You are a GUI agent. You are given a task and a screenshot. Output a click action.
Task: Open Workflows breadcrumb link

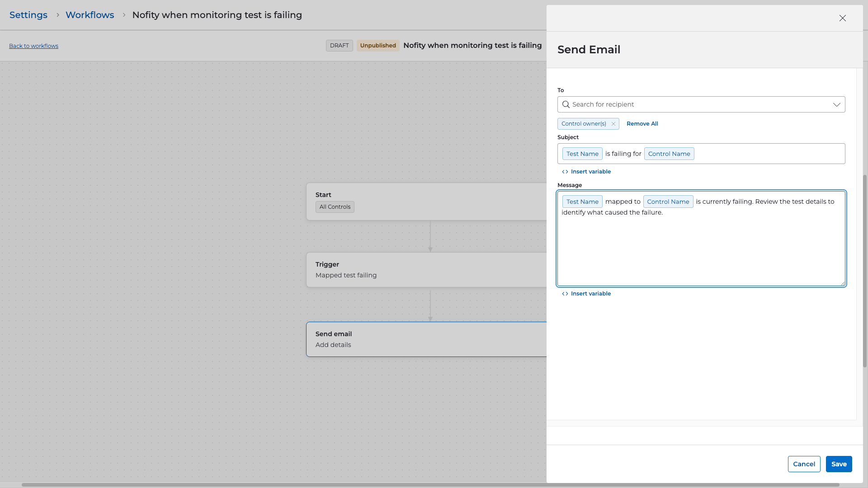point(90,15)
